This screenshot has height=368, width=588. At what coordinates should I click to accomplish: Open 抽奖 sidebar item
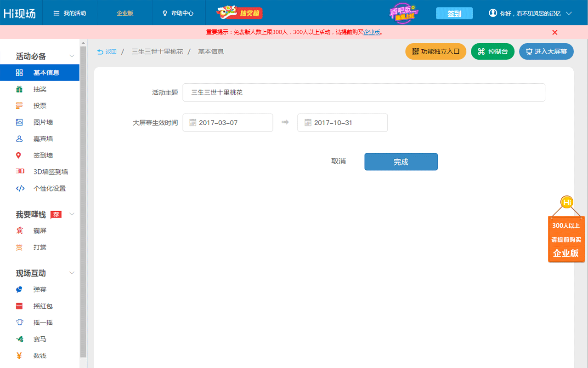pos(40,89)
